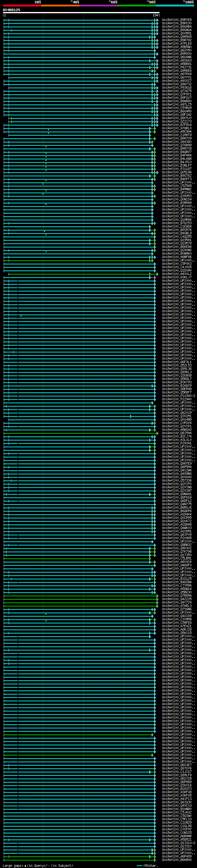197x868 pixels.
Task: Open the UniRef100_A9S663 label
Action: 177,61
